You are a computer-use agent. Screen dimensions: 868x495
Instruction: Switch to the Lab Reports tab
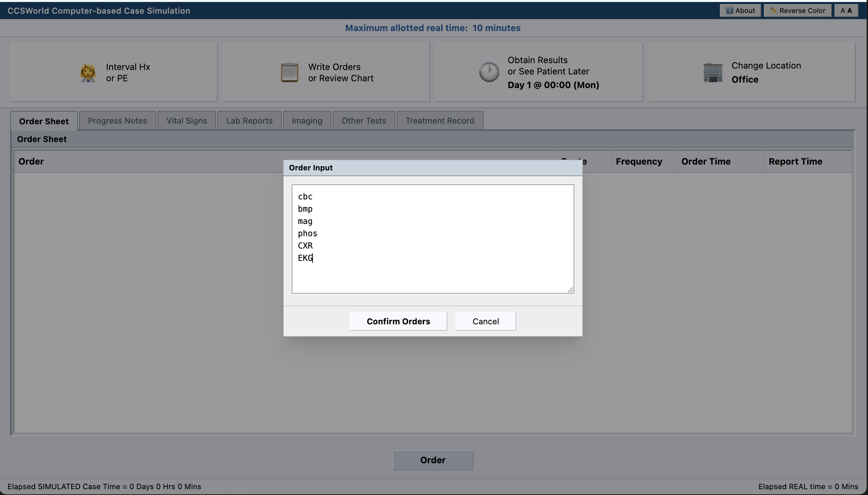[249, 121]
